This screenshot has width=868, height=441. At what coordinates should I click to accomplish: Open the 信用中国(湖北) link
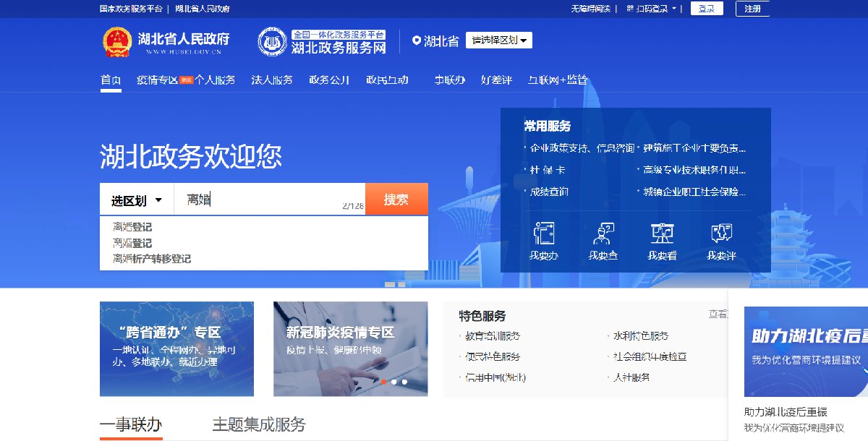495,377
